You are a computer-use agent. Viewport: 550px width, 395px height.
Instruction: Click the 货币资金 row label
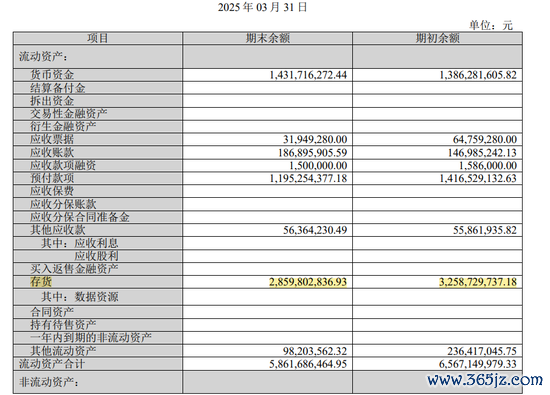(x=52, y=75)
